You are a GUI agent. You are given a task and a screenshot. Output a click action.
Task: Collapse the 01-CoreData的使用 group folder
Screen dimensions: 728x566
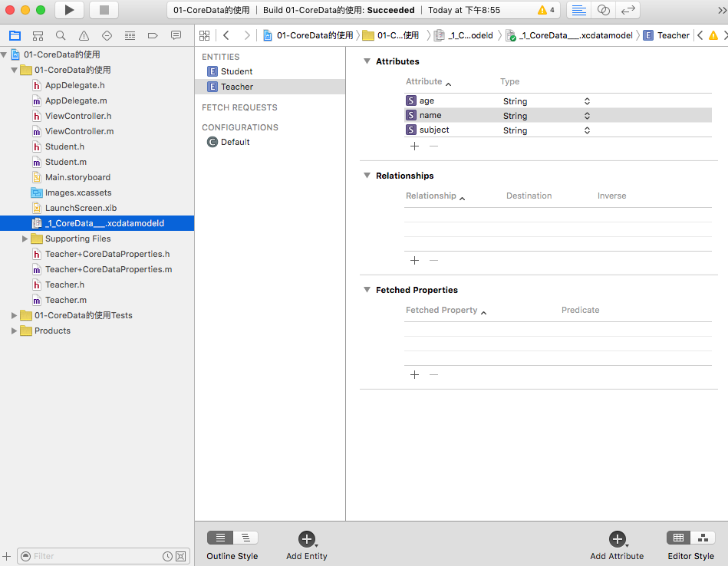[x=15, y=70]
